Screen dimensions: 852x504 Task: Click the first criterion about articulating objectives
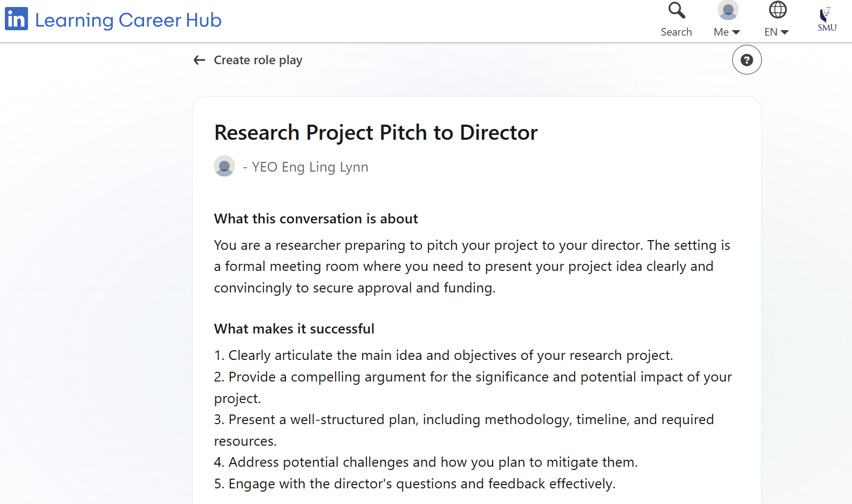443,355
